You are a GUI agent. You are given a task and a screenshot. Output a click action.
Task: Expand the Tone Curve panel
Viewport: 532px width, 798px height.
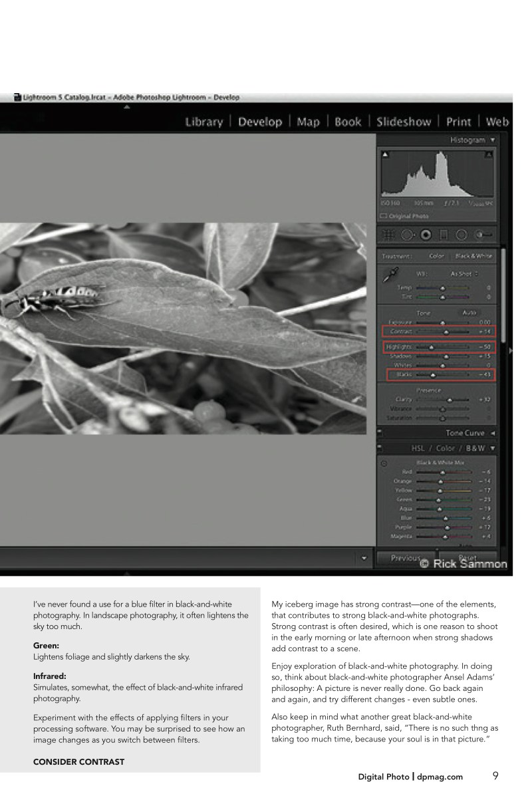492,433
